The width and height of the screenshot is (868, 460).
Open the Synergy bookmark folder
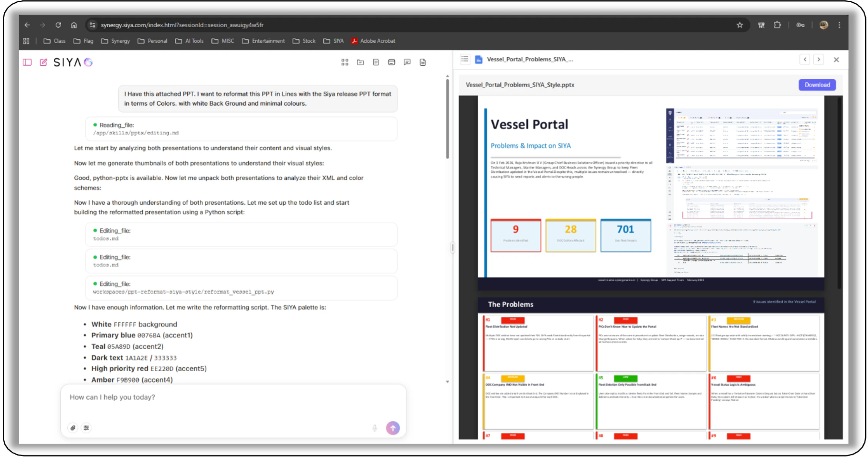pyautogui.click(x=115, y=41)
